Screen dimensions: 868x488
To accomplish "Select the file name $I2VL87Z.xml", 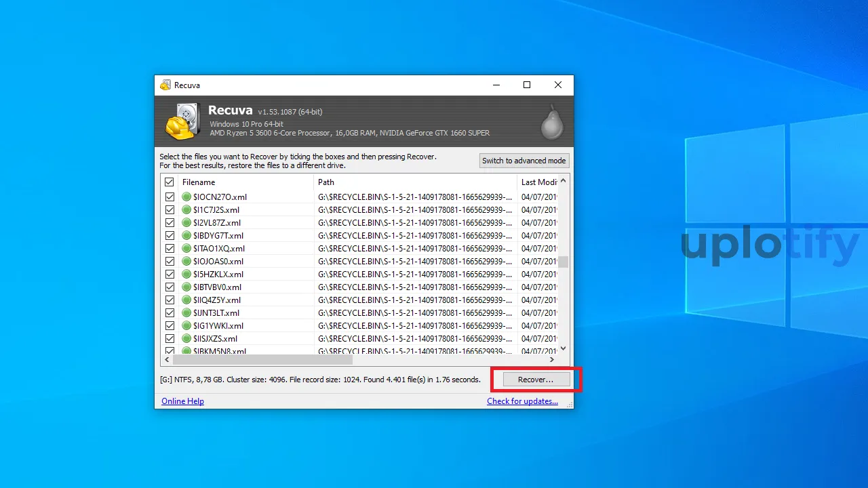I will (x=217, y=223).
